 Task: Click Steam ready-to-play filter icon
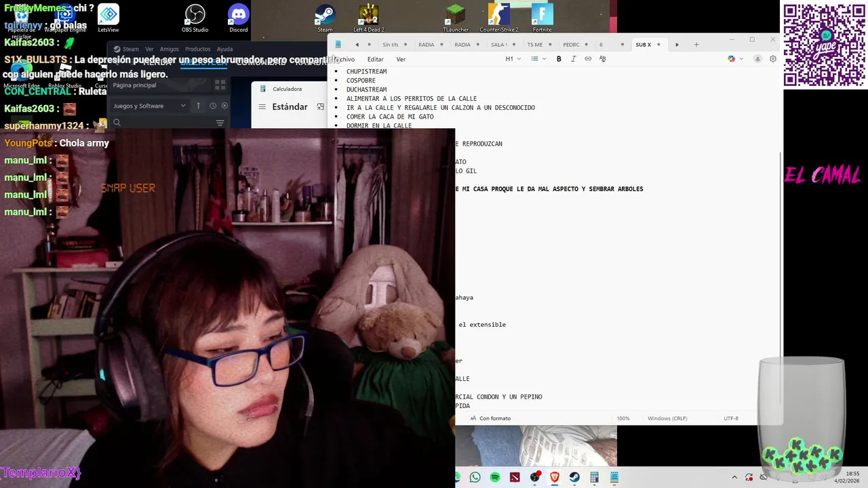pyautogui.click(x=224, y=106)
